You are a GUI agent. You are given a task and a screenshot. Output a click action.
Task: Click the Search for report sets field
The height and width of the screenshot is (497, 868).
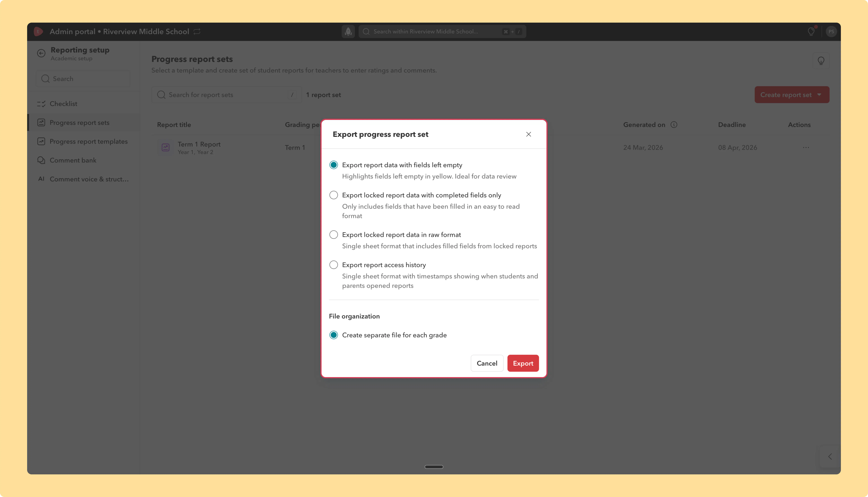226,95
